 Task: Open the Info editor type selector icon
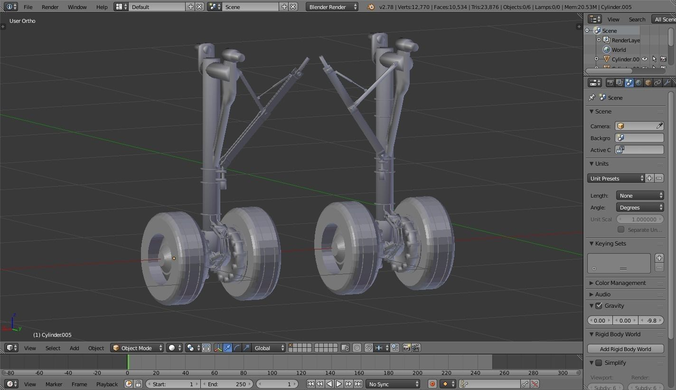tap(10, 6)
